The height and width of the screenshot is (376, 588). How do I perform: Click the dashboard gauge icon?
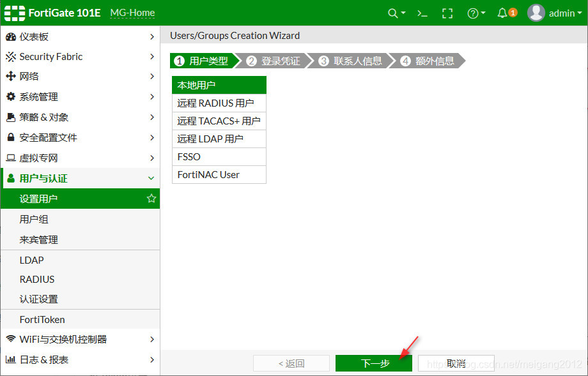(11, 36)
